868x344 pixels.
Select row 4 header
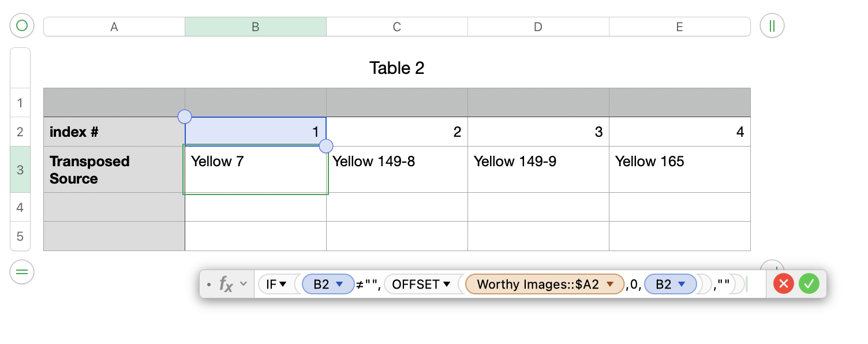pyautogui.click(x=20, y=207)
